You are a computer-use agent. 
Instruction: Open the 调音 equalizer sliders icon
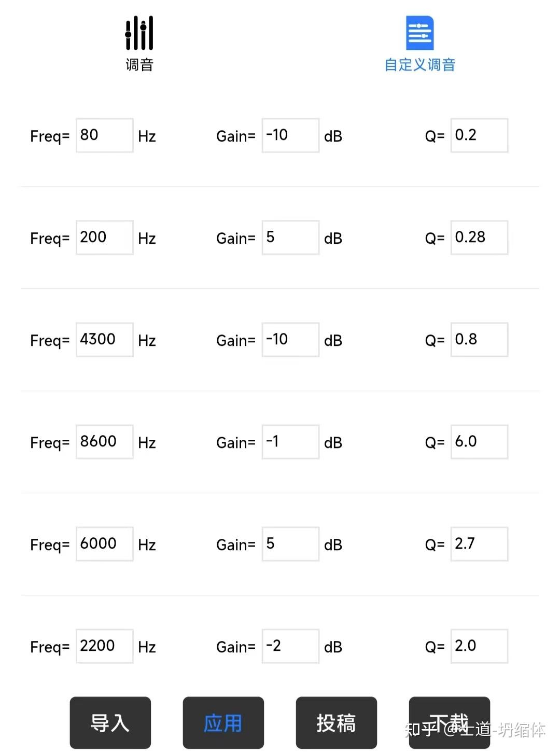[139, 33]
